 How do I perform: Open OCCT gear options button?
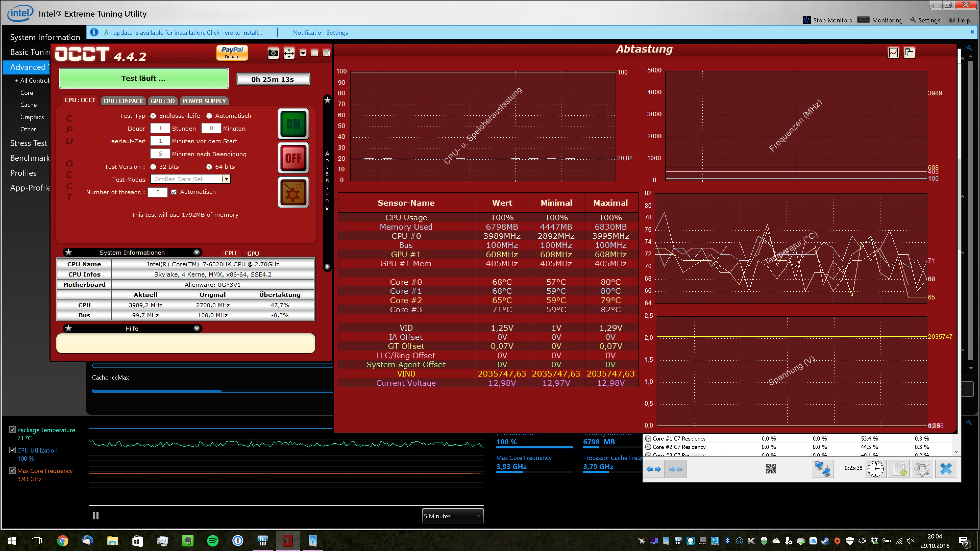(x=293, y=192)
